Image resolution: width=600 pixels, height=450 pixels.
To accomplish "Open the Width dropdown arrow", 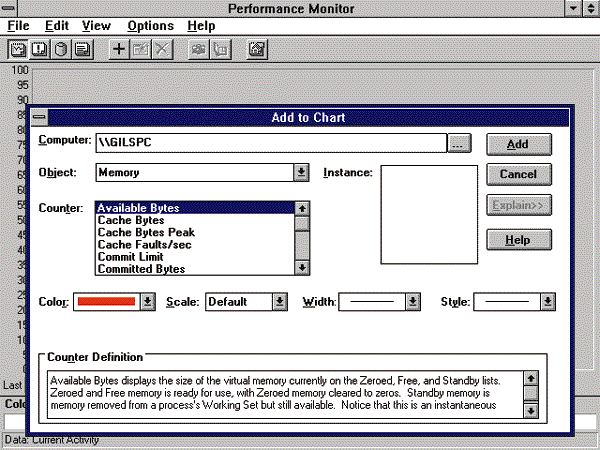I will click(x=412, y=302).
